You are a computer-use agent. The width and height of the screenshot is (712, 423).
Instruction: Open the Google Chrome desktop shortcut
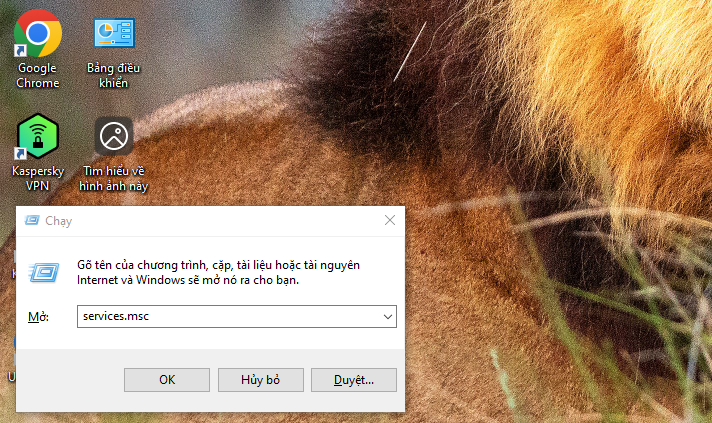coord(37,36)
